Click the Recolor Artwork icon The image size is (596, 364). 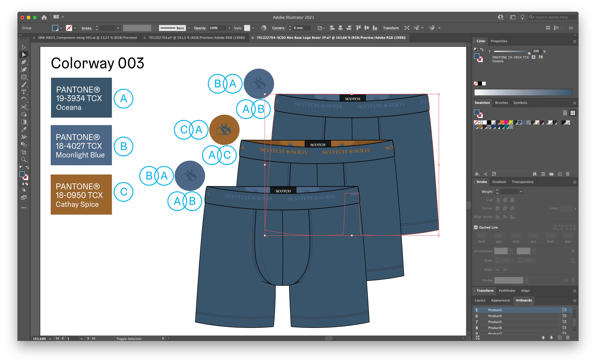(264, 28)
